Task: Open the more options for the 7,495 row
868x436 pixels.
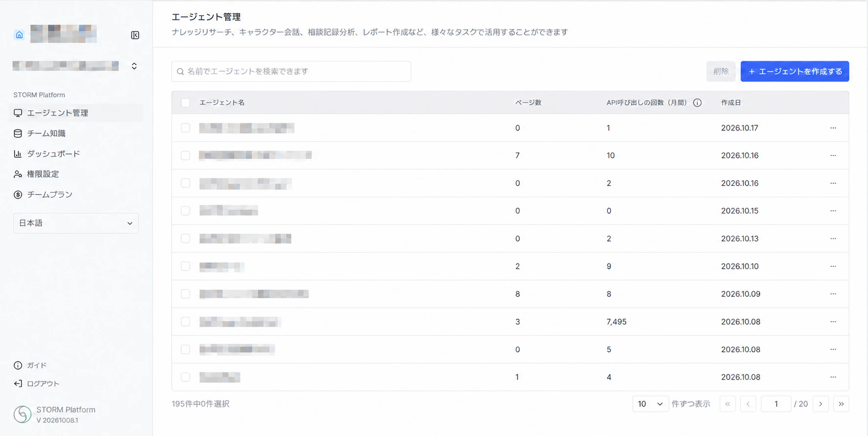Action: 833,322
